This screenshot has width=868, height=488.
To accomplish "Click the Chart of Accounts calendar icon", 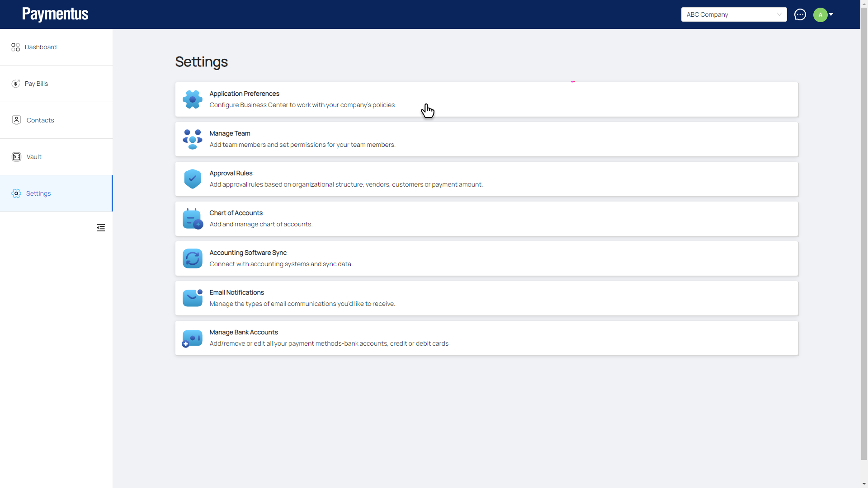I will 192,219.
